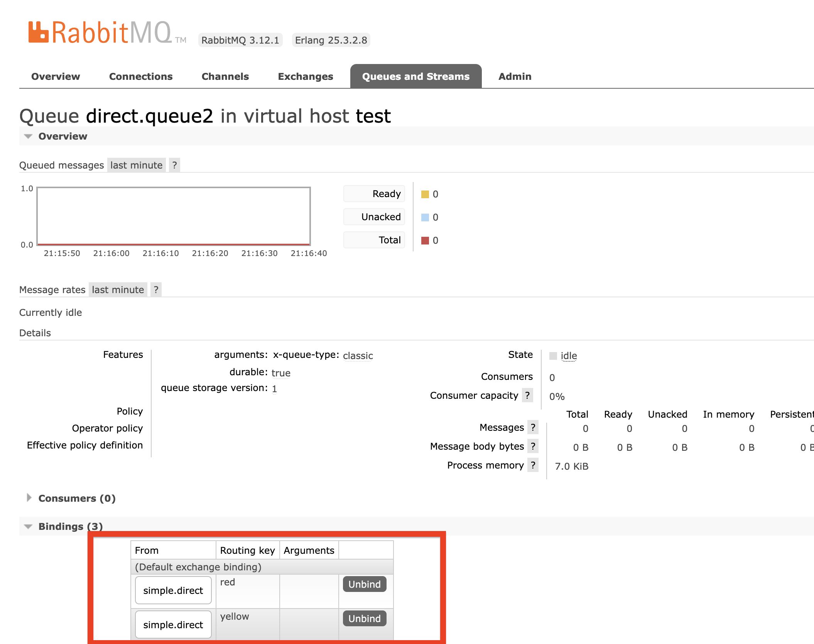Click help icon beside Process memory
The image size is (814, 644).
point(533,465)
